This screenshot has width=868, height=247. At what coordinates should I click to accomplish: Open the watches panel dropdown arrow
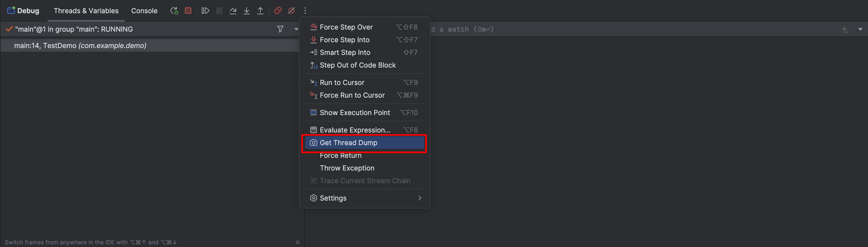click(x=860, y=29)
